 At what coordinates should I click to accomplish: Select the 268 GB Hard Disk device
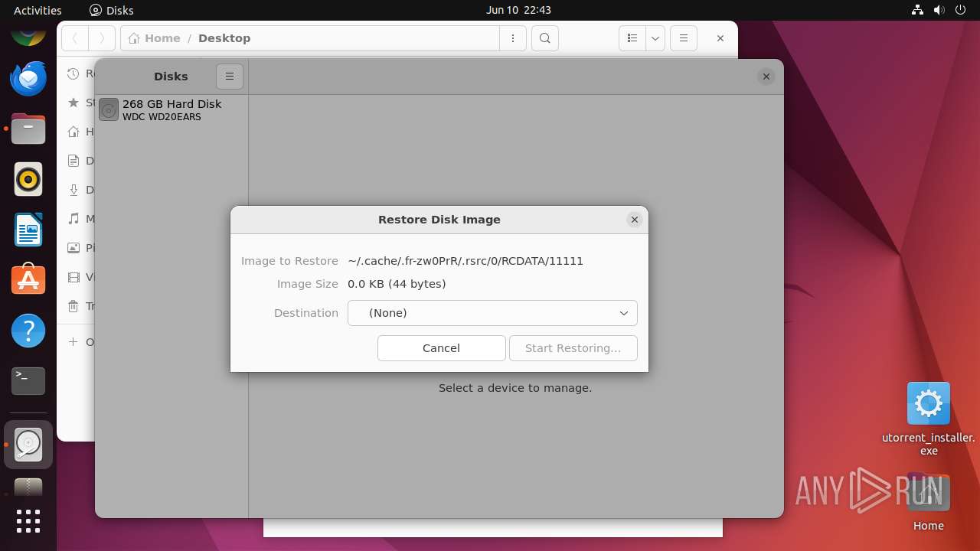(x=171, y=110)
